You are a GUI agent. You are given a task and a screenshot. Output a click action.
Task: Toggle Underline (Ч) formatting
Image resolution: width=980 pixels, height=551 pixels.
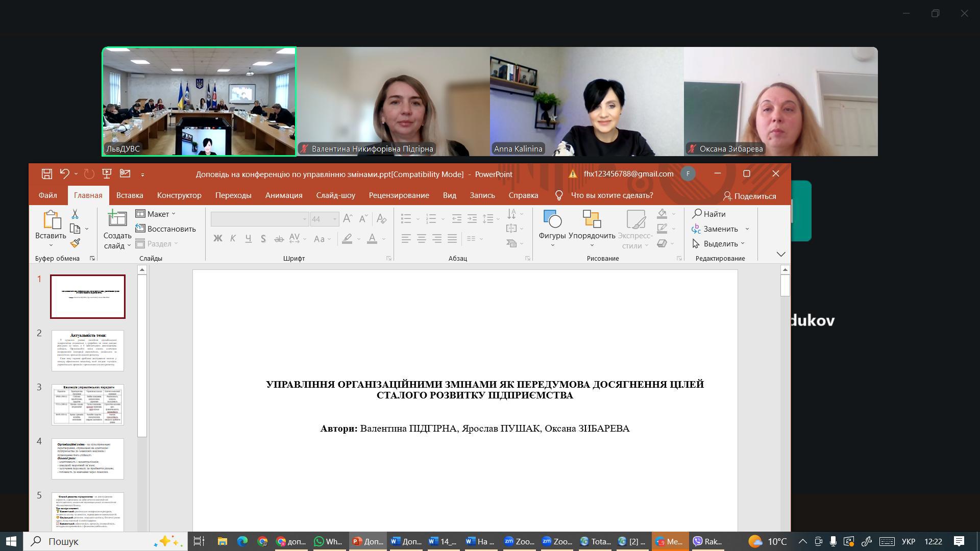[x=248, y=238]
